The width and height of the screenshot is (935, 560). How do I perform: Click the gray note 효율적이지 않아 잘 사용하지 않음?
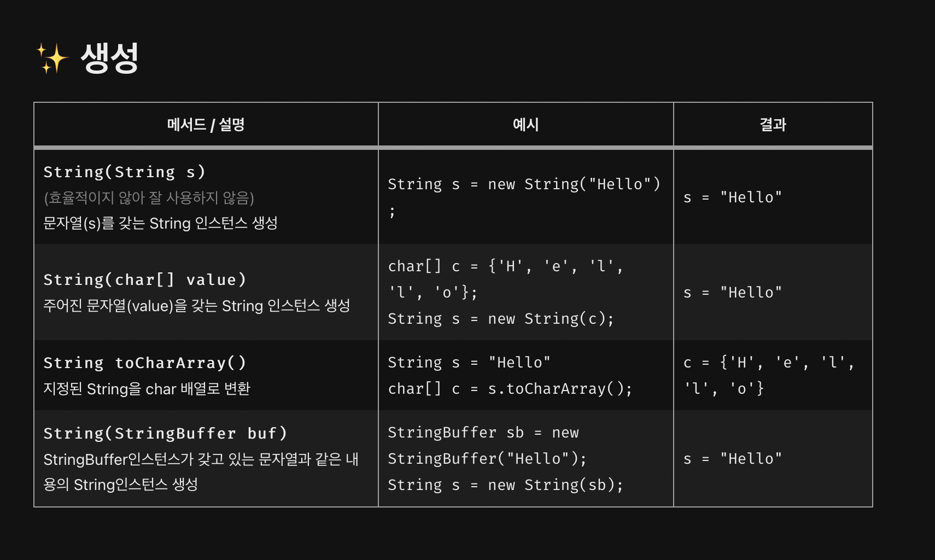(149, 197)
